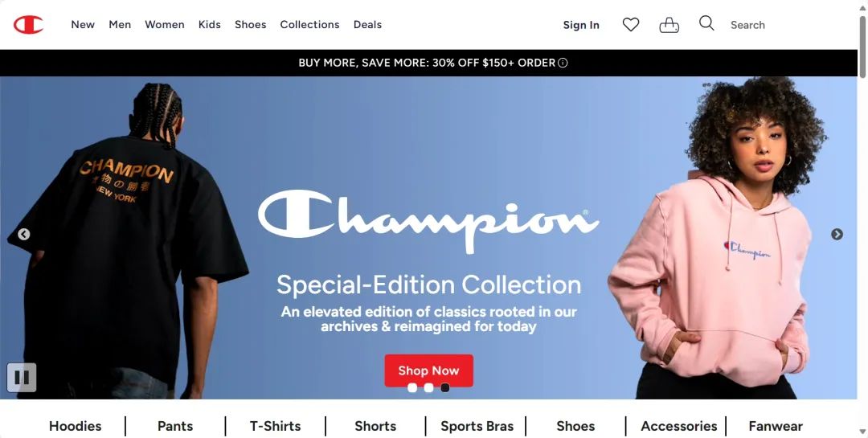
Task: Click the page vertical scrollbar
Action: click(862, 47)
